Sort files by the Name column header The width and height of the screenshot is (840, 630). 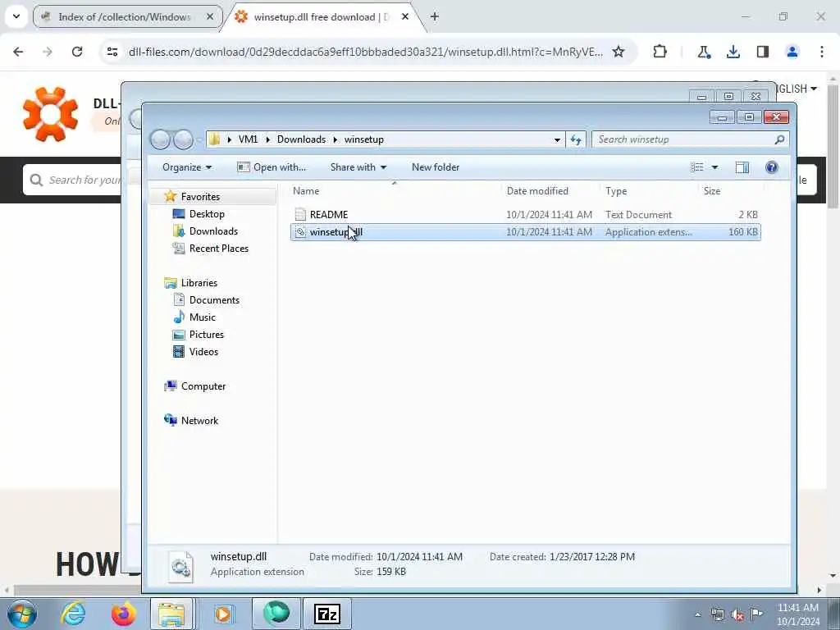pyautogui.click(x=395, y=191)
